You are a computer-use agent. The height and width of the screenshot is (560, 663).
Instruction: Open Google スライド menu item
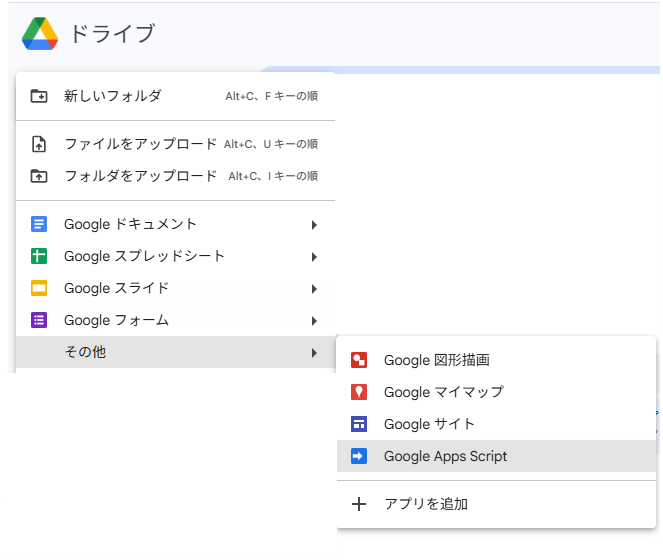175,288
